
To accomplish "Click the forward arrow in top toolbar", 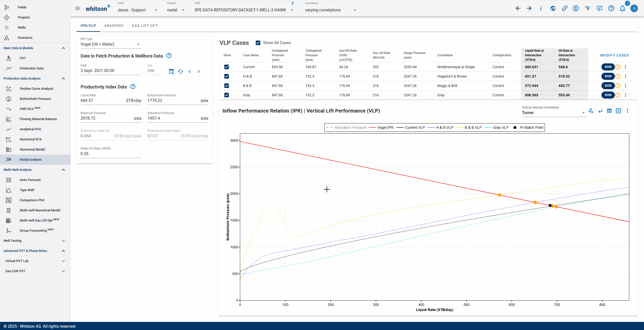I will coord(529,8).
